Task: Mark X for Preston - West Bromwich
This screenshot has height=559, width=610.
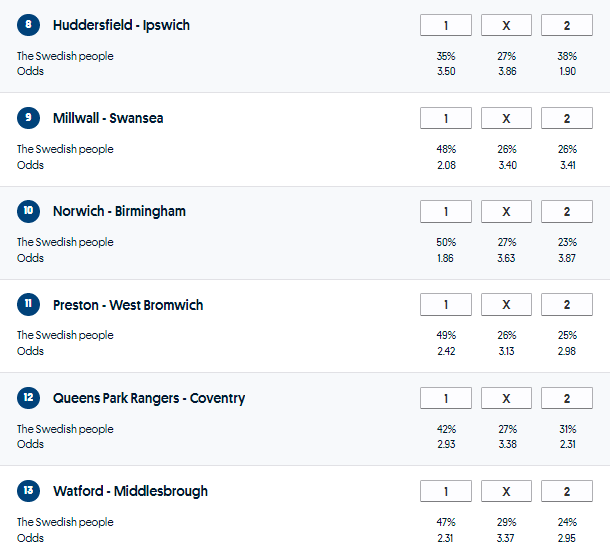Action: pos(506,304)
